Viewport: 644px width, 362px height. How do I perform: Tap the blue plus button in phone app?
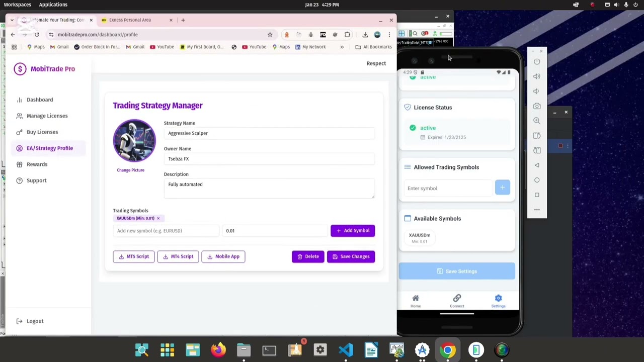tap(503, 188)
